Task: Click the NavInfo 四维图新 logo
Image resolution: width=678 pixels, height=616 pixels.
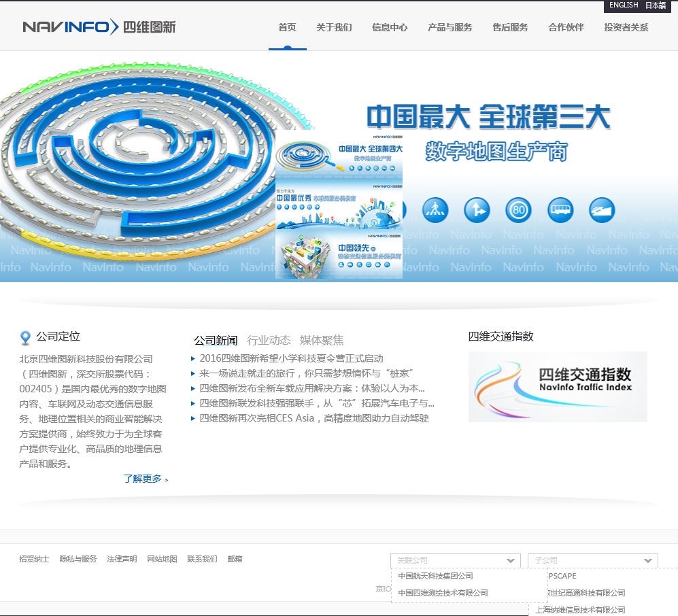Action: (99, 27)
